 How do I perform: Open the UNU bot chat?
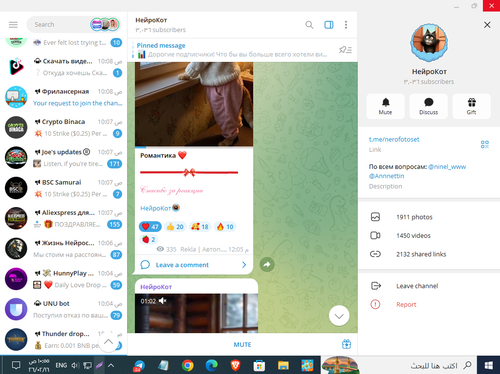click(x=63, y=309)
